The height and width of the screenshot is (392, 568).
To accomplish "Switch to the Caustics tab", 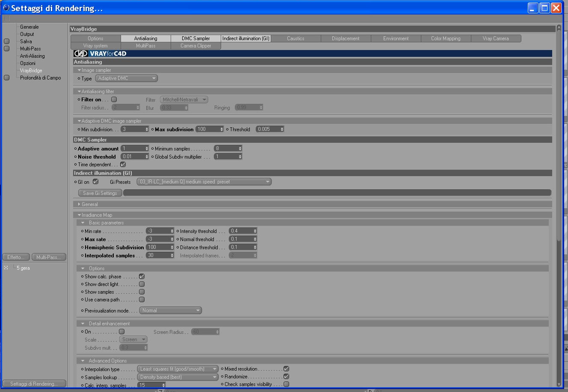I will pos(296,38).
